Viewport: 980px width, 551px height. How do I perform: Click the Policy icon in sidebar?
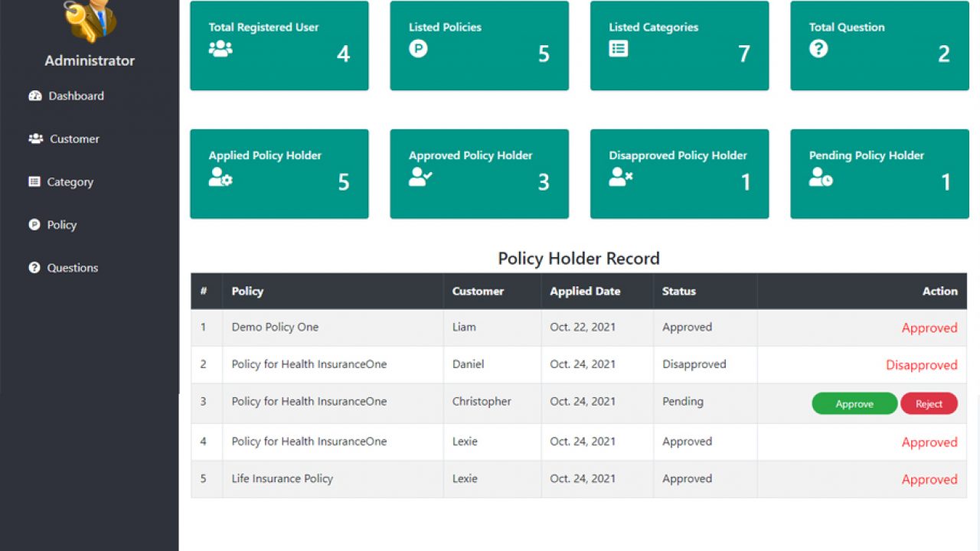coord(34,225)
